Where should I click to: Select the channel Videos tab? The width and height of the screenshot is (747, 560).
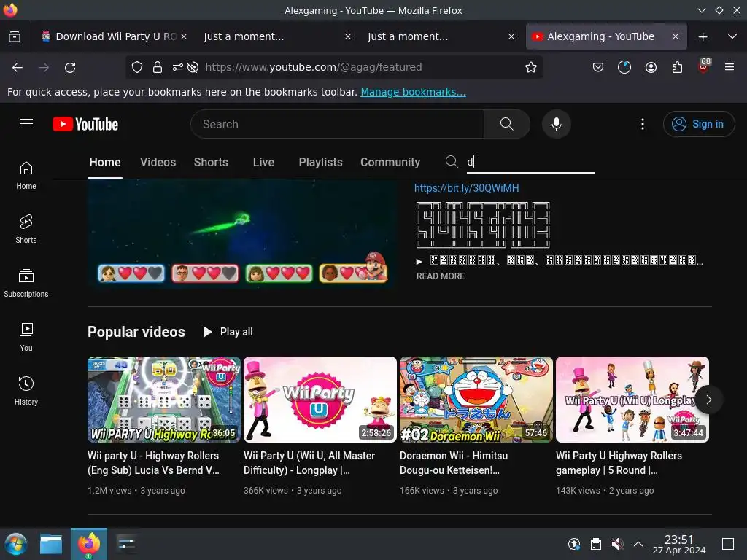(x=158, y=162)
